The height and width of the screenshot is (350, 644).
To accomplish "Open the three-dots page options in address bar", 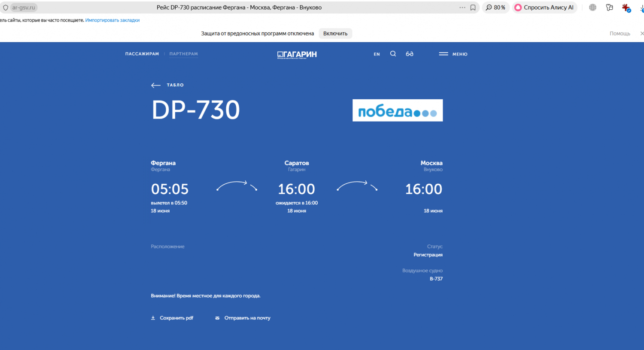I will [462, 8].
